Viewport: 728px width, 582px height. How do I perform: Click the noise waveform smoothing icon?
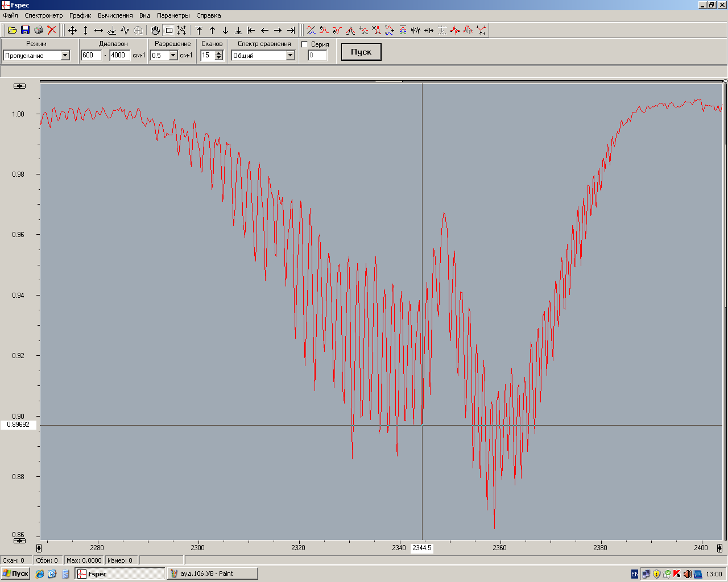point(416,30)
